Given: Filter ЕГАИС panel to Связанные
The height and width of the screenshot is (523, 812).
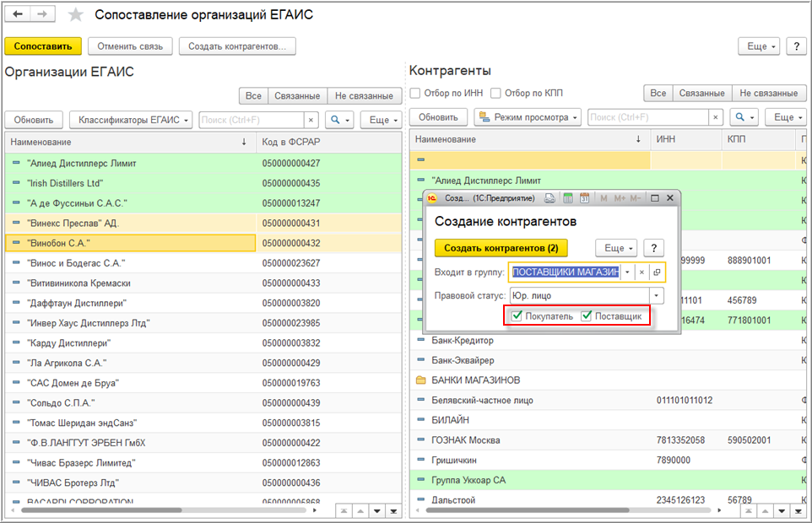Looking at the screenshot, I should click(x=297, y=95).
